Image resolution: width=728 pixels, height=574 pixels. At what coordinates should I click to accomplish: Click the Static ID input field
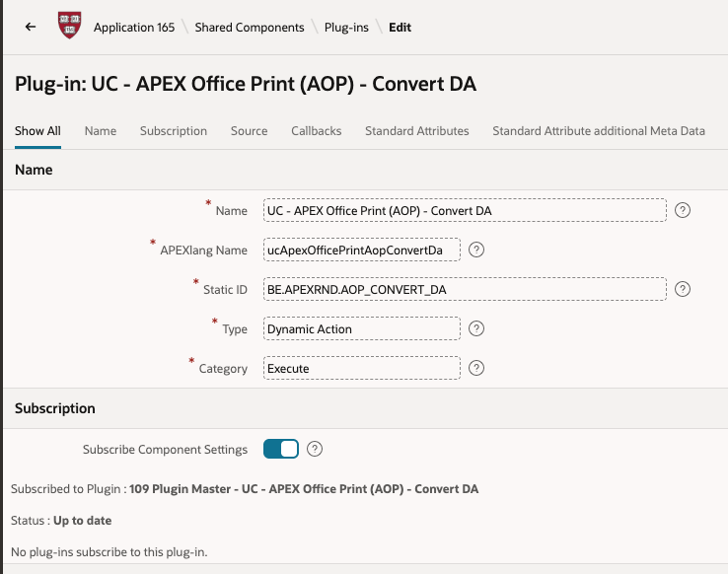point(465,289)
